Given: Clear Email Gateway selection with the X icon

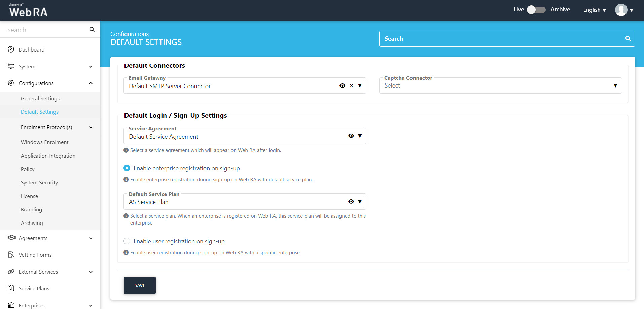Looking at the screenshot, I should coord(351,86).
